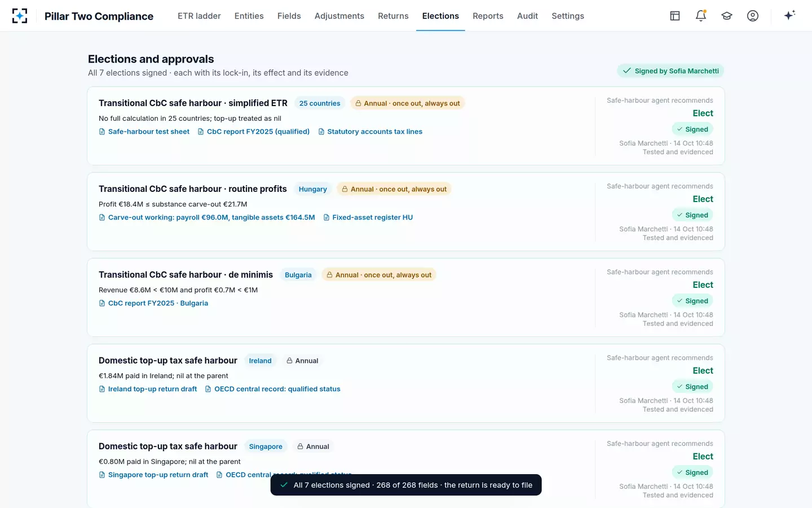This screenshot has height=508, width=812.
Task: Select the Elections tab
Action: click(440, 16)
